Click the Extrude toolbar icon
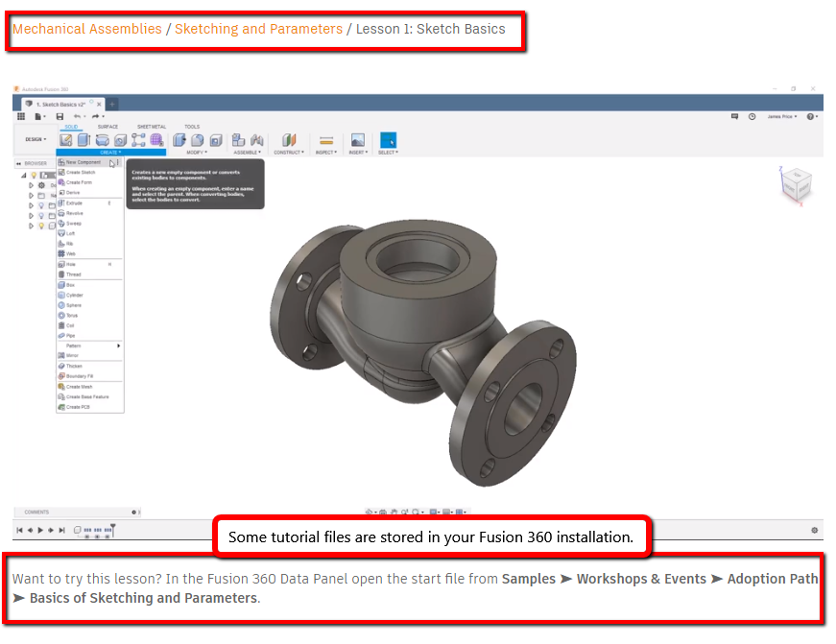 pos(84,140)
